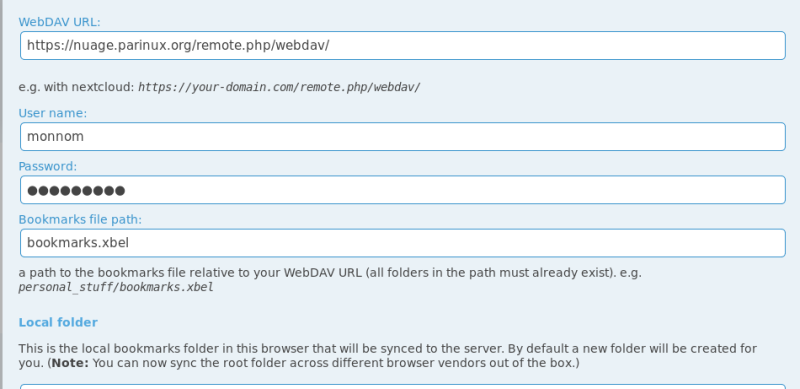Place cursor on the masked password dots

[x=76, y=191]
